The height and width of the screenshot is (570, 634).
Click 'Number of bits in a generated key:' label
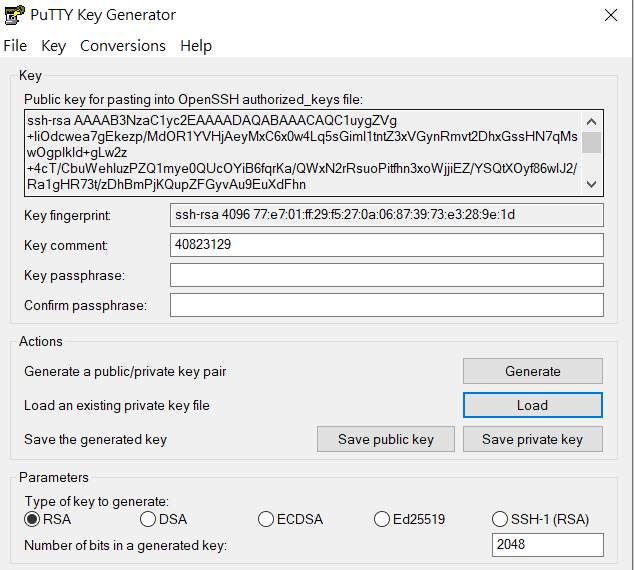pos(125,545)
